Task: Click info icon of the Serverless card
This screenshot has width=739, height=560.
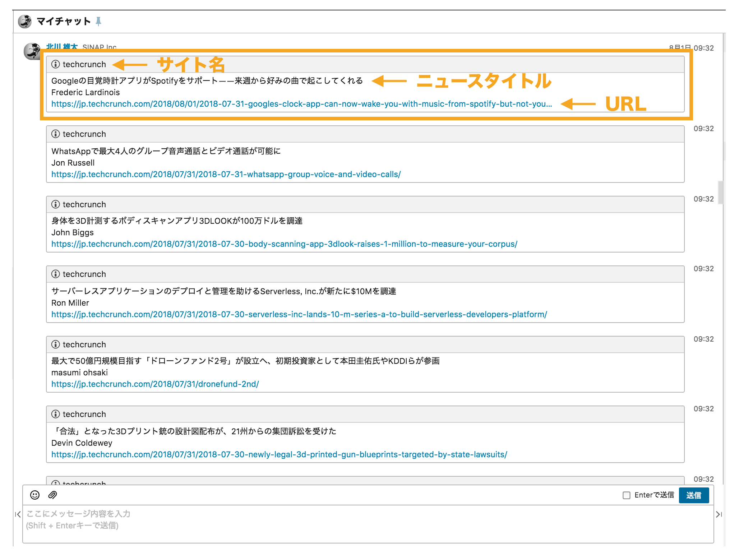Action: coord(56,274)
